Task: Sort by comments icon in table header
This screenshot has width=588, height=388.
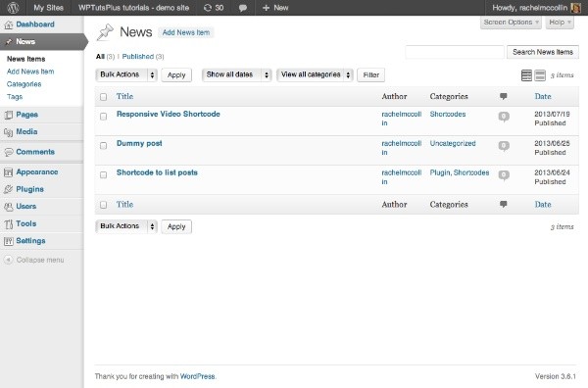Action: [504, 96]
